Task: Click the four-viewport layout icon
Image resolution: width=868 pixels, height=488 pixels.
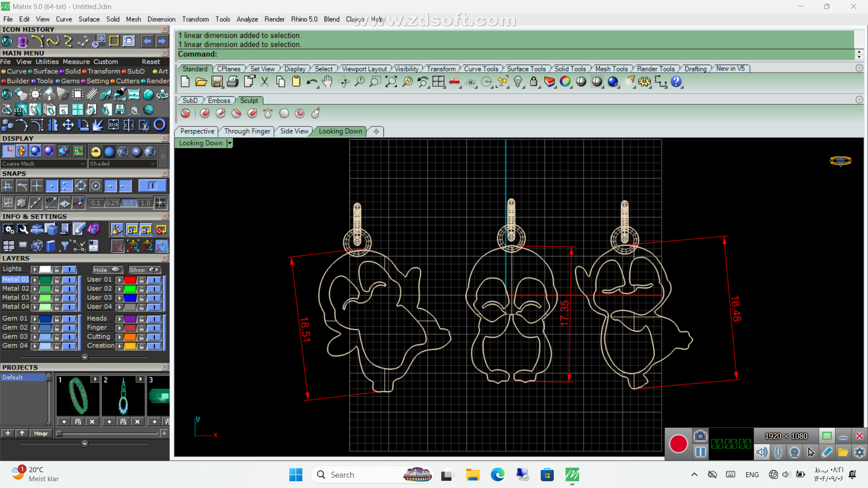Action: click(439, 82)
